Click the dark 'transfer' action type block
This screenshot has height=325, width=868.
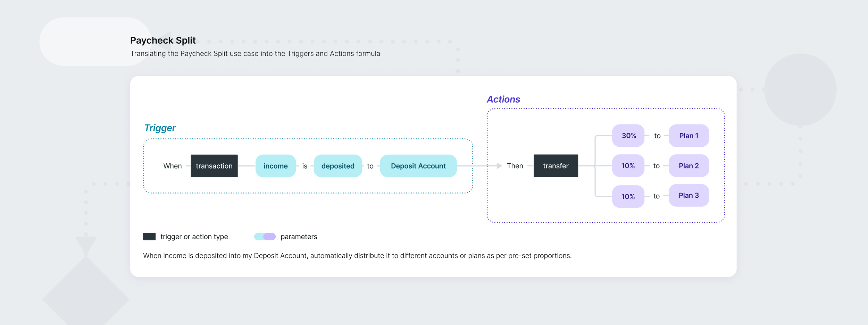(x=556, y=166)
